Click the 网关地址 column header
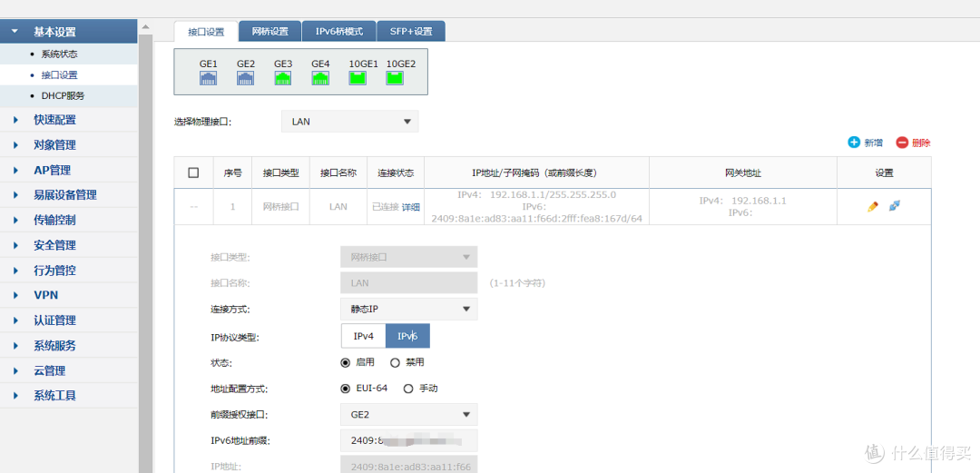980x473 pixels. (743, 172)
